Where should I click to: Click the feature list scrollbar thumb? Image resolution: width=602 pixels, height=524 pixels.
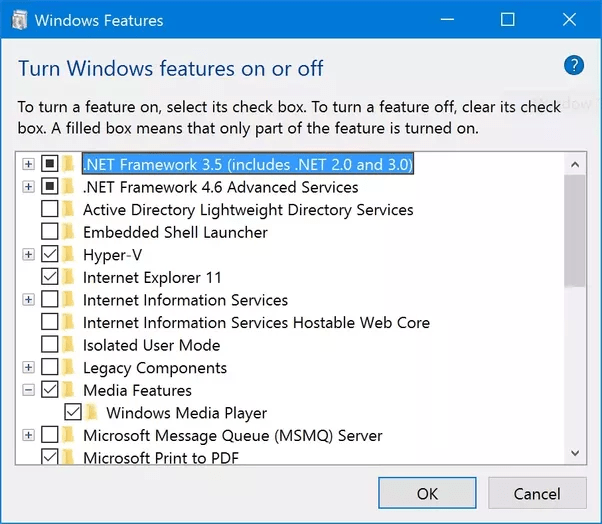click(x=575, y=231)
